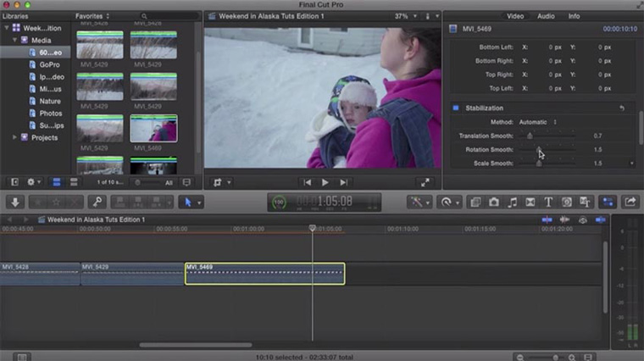The height and width of the screenshot is (361, 644).
Task: Click the timeline zoom in magnifier
Action: pos(572,358)
